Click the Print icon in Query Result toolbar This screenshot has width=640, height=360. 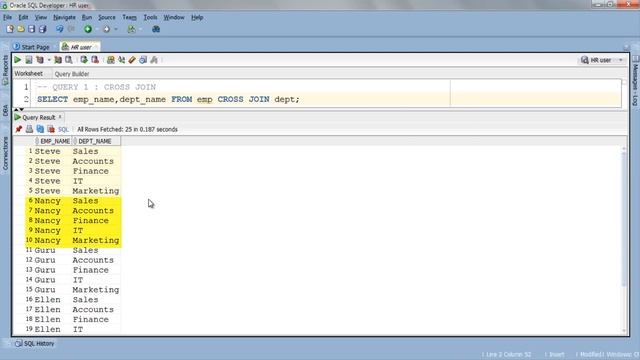pyautogui.click(x=29, y=129)
